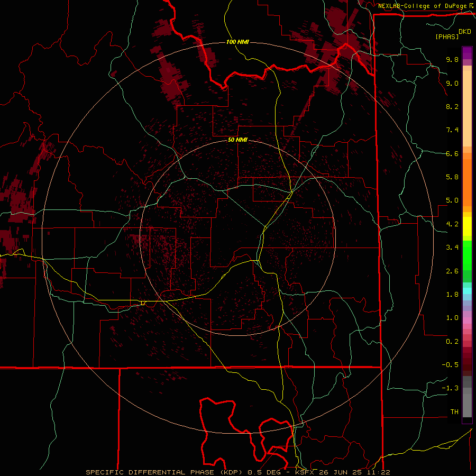The width and height of the screenshot is (476, 476).
Task: Click the -0.5 legend value
Action: pos(450,365)
